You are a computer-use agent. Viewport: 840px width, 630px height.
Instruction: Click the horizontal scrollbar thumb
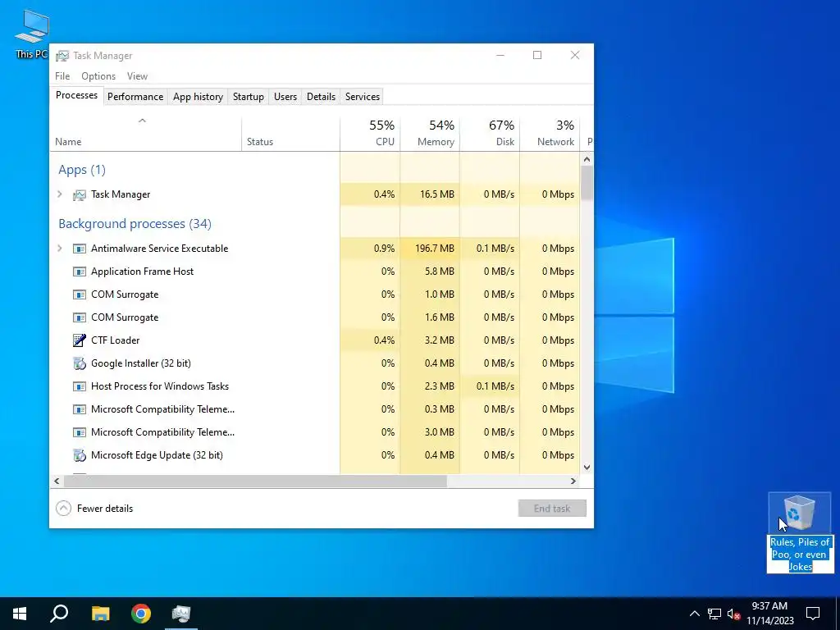[255, 481]
